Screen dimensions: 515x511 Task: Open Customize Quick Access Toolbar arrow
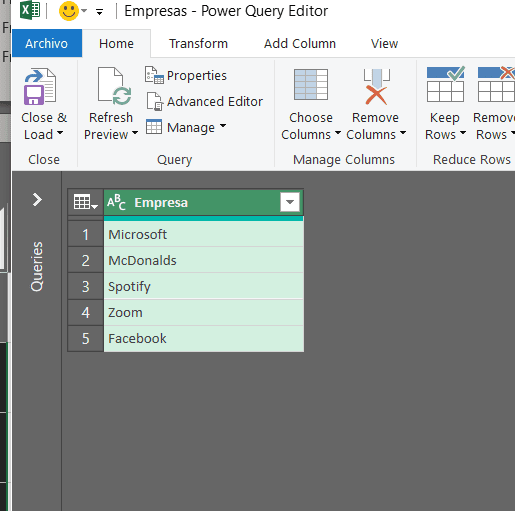pos(99,12)
